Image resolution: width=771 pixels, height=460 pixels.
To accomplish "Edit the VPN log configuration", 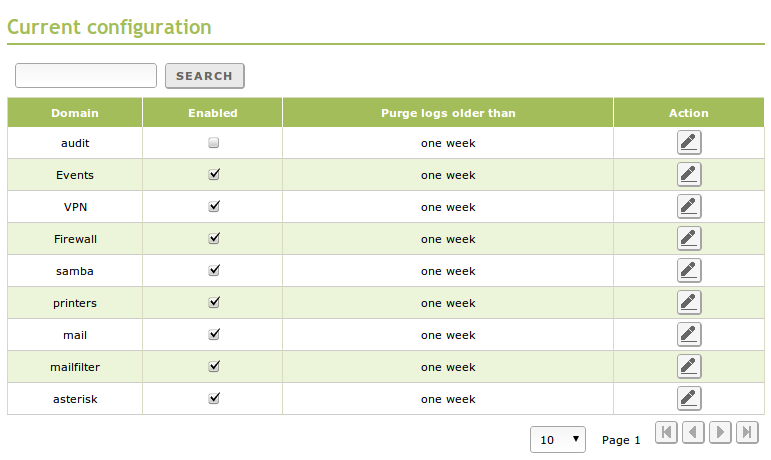I will pos(688,207).
